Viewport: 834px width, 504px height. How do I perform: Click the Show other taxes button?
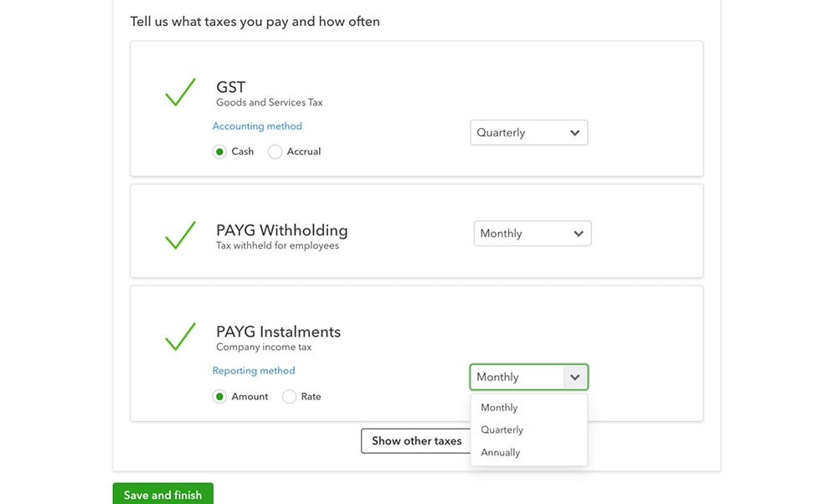tap(416, 441)
